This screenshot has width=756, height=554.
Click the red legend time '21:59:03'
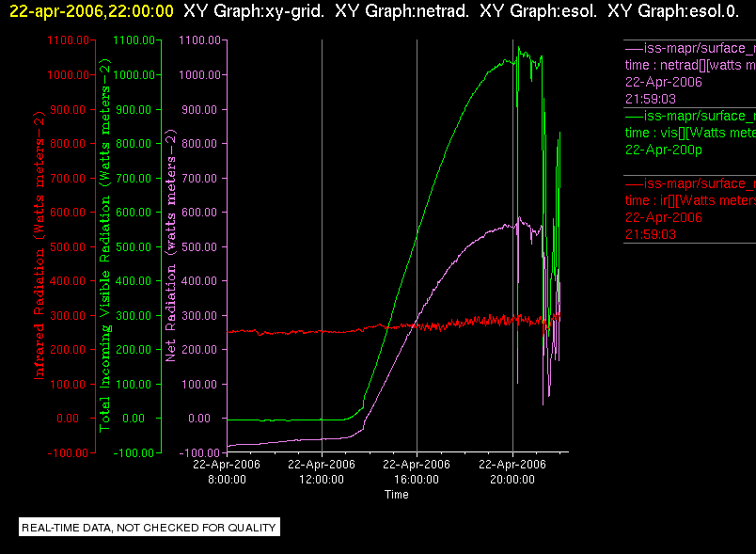click(651, 235)
